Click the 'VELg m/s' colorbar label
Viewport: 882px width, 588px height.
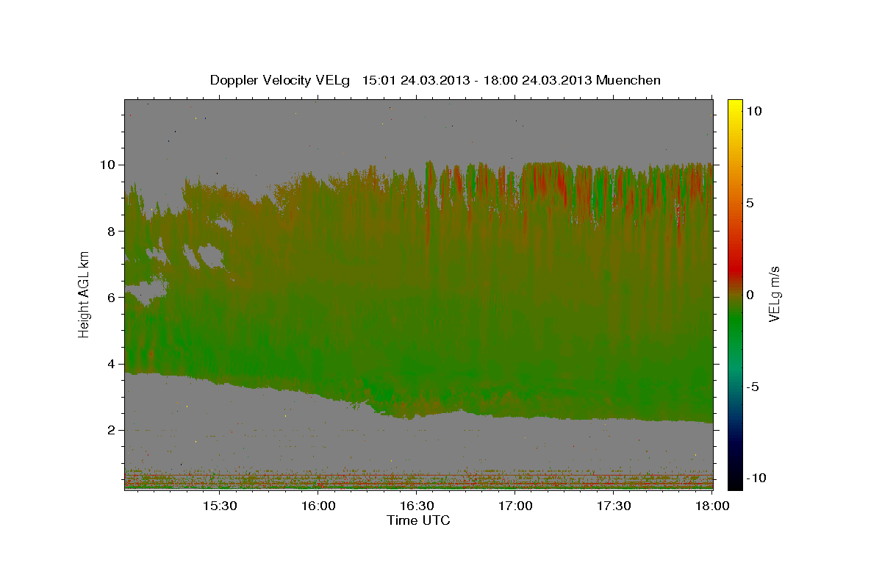tap(774, 294)
